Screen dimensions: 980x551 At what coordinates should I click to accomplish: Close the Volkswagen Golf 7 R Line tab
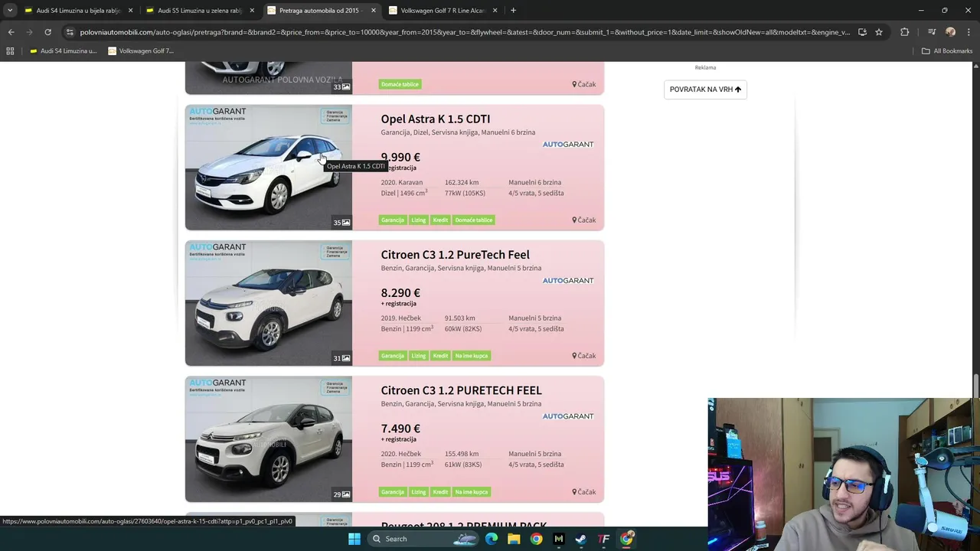click(x=495, y=11)
